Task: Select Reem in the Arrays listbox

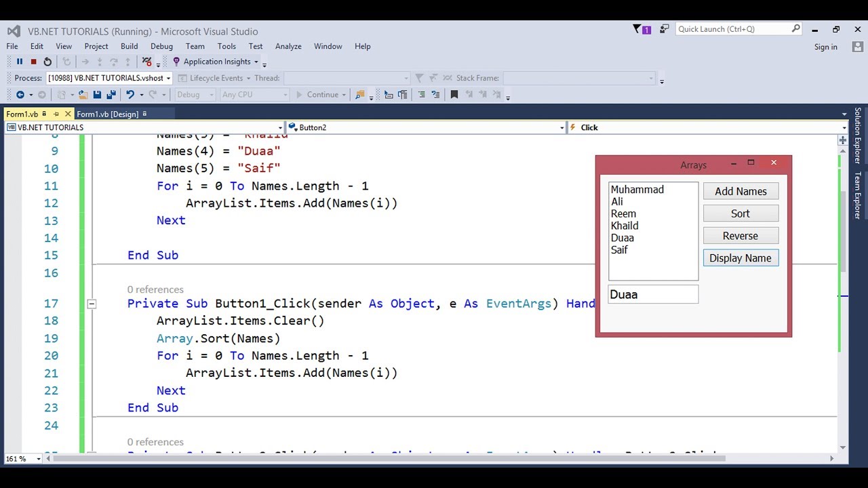Action: (623, 214)
